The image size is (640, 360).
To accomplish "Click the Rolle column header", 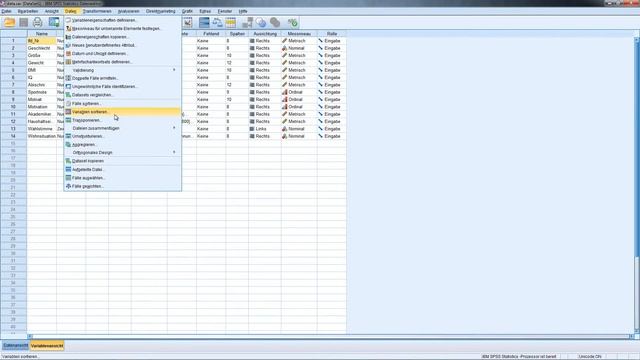I will tap(332, 33).
